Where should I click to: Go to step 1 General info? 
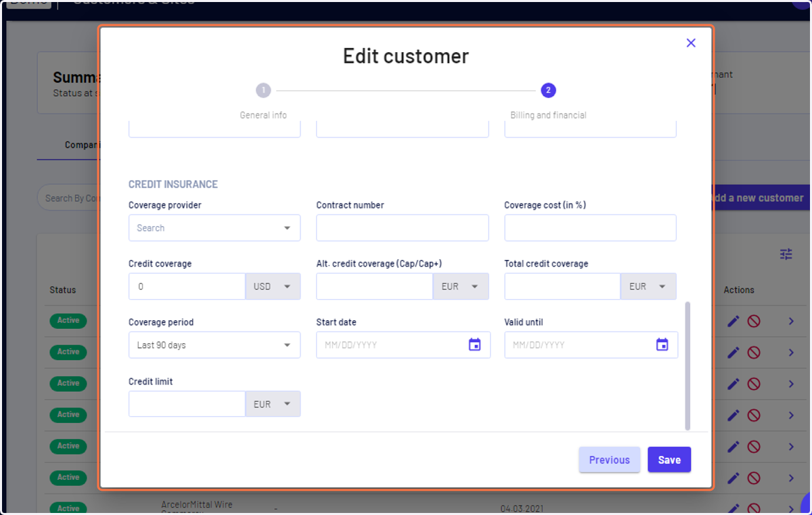pos(263,90)
